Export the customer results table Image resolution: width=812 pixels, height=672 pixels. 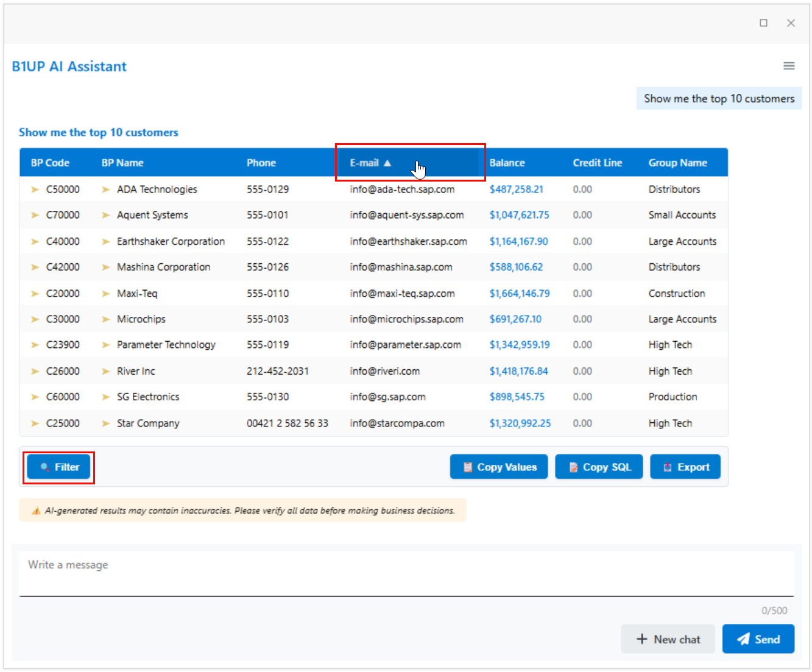[x=685, y=467]
